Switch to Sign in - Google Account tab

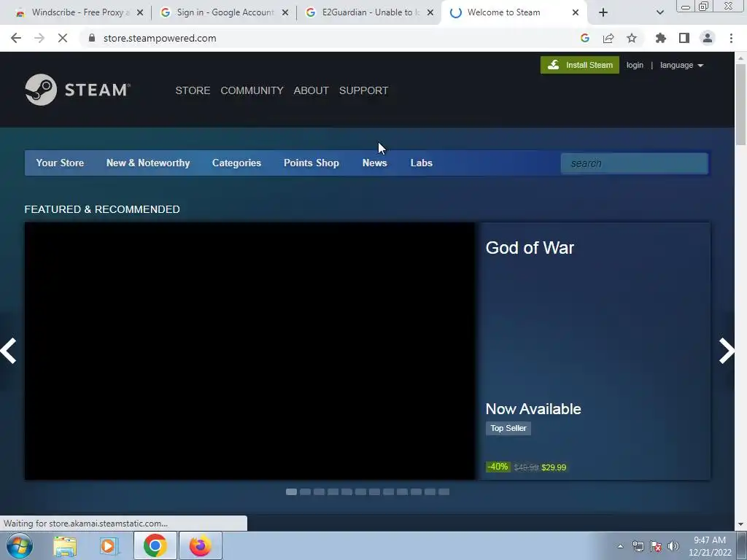pos(224,13)
